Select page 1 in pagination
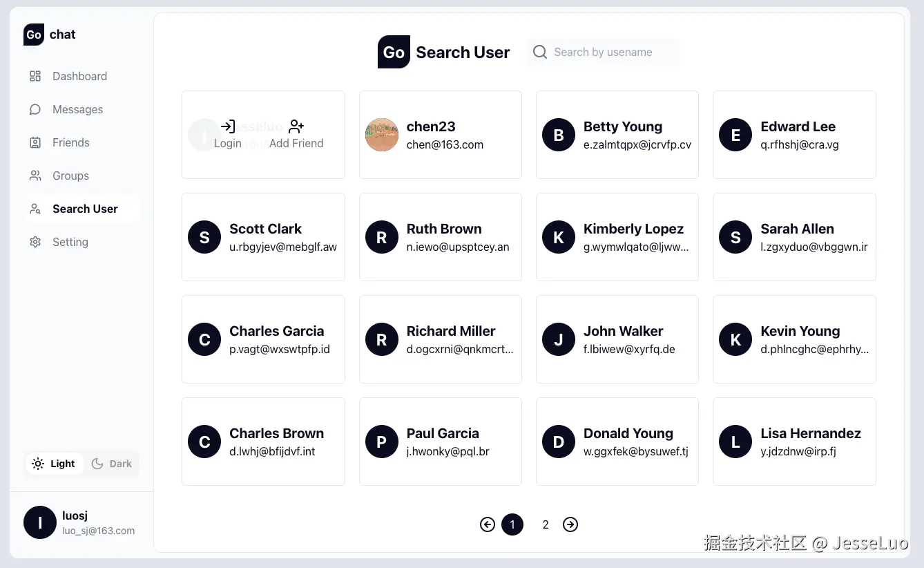Image resolution: width=924 pixels, height=568 pixels. click(x=512, y=524)
